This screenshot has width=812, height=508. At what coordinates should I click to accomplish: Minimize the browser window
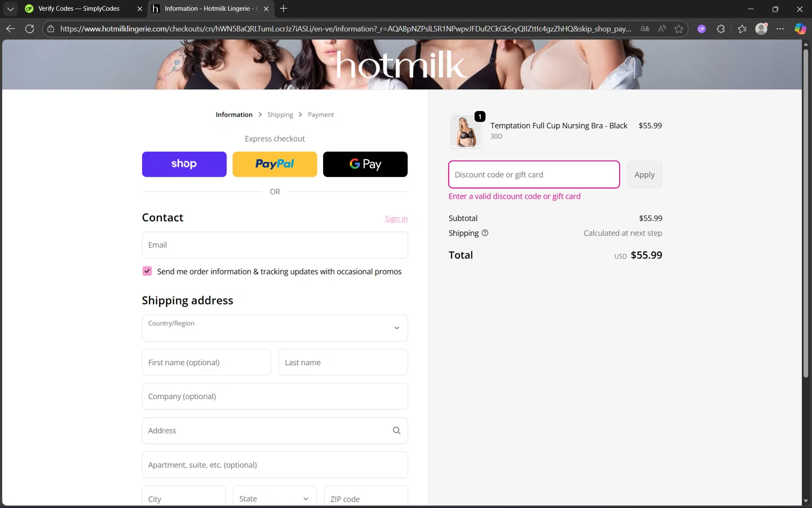[x=751, y=9]
